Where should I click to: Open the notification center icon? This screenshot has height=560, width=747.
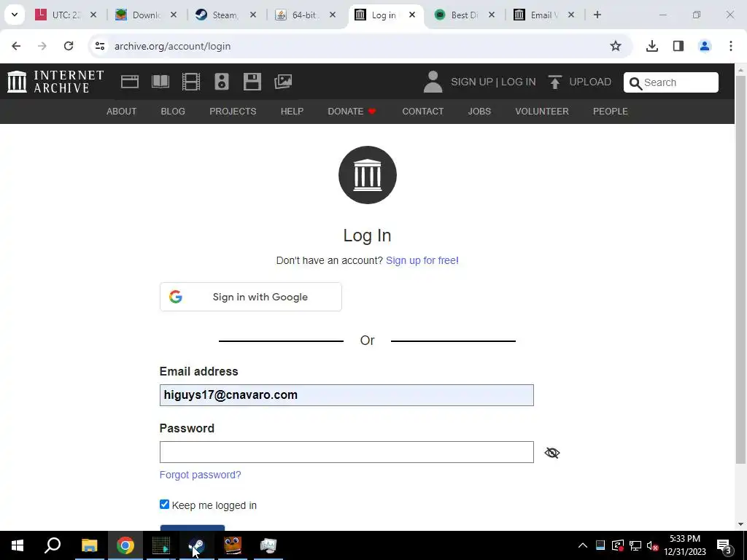coord(724,545)
